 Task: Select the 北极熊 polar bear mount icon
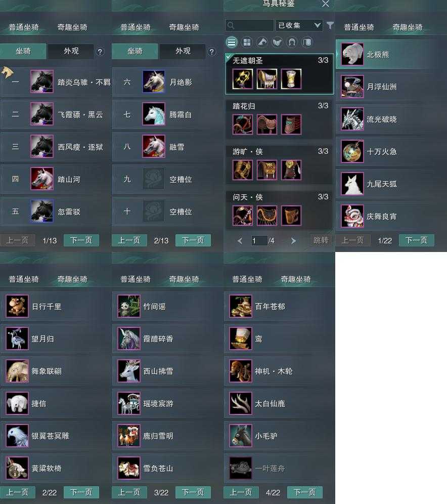click(352, 54)
